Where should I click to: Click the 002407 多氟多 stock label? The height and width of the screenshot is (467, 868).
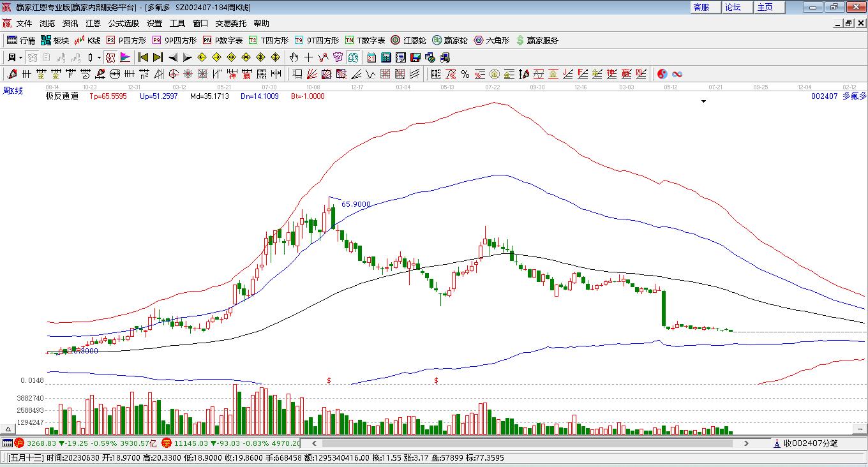[839, 96]
